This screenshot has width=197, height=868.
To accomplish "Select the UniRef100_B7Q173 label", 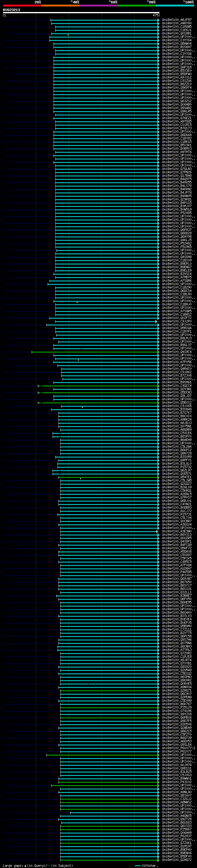I will 177,128.
